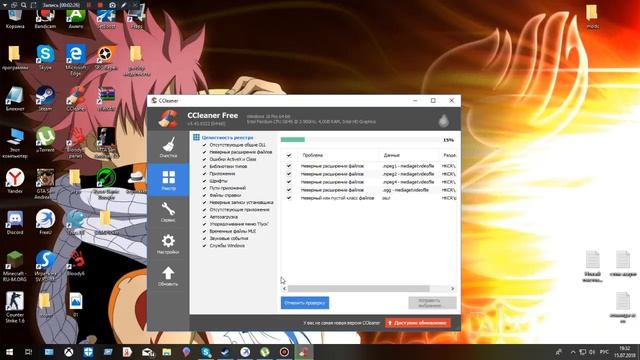Click the horizontal scrollbar thumb in results
This screenshot has width=640, height=360.
click(359, 289)
